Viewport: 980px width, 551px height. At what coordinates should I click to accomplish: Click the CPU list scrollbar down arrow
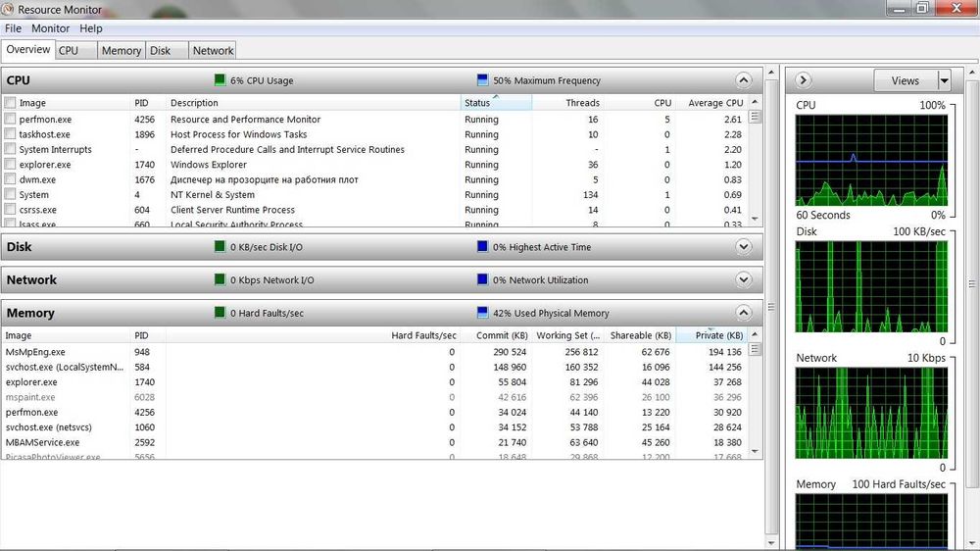coord(755,219)
